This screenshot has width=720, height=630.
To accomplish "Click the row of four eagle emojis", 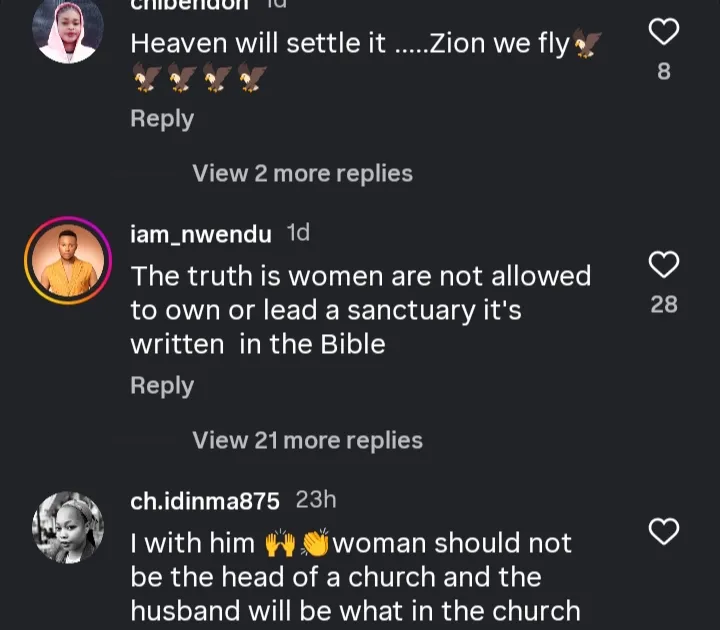I will click(199, 78).
